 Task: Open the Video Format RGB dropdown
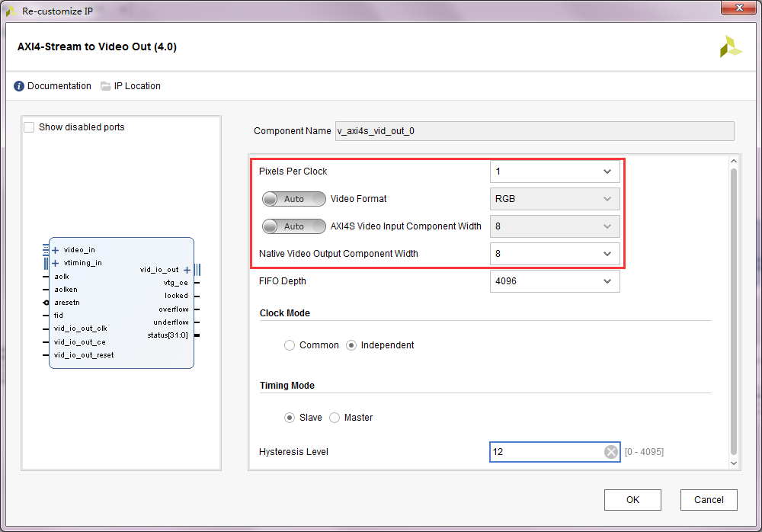click(x=555, y=199)
